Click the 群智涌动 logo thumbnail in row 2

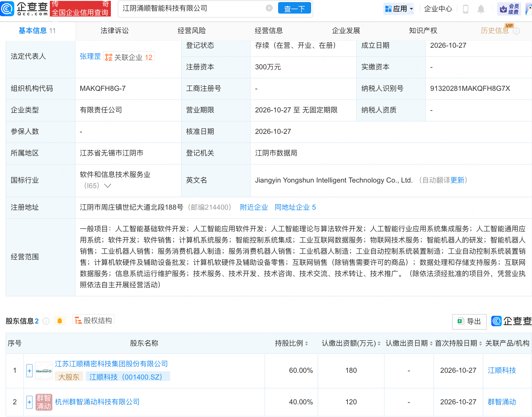[44, 402]
